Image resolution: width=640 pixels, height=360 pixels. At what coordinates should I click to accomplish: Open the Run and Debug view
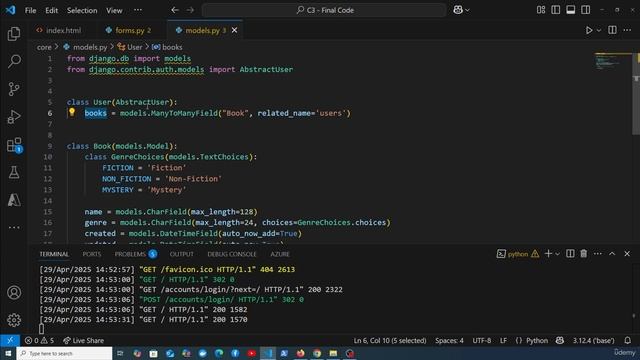pyautogui.click(x=14, y=117)
